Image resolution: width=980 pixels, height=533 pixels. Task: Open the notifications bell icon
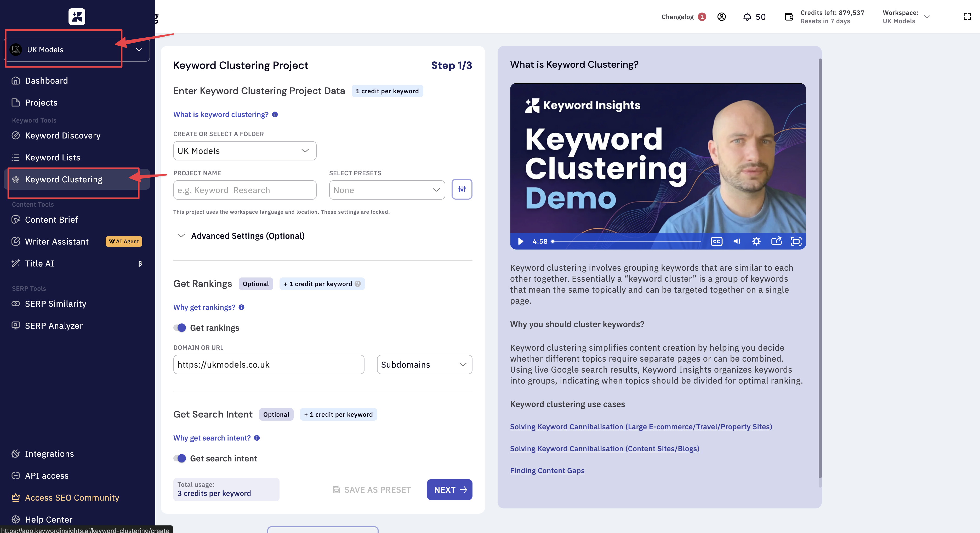747,17
